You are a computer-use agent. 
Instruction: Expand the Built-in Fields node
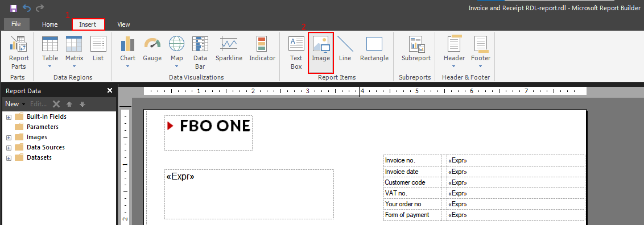pyautogui.click(x=9, y=117)
